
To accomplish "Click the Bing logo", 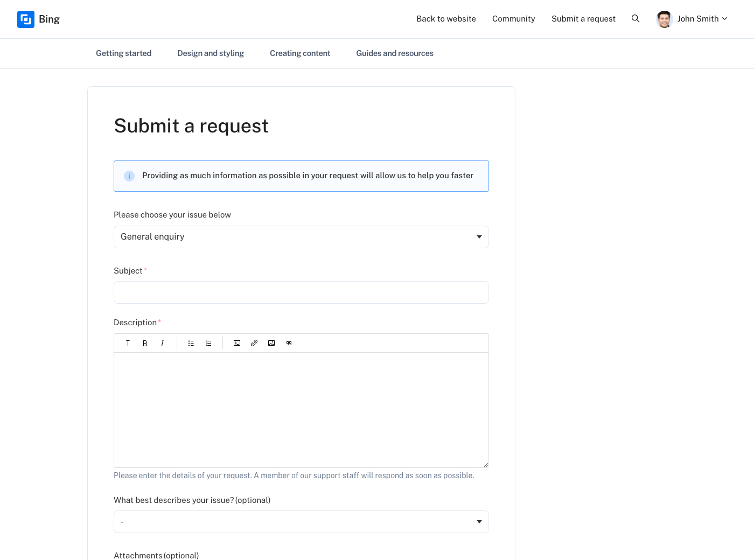I will [38, 19].
